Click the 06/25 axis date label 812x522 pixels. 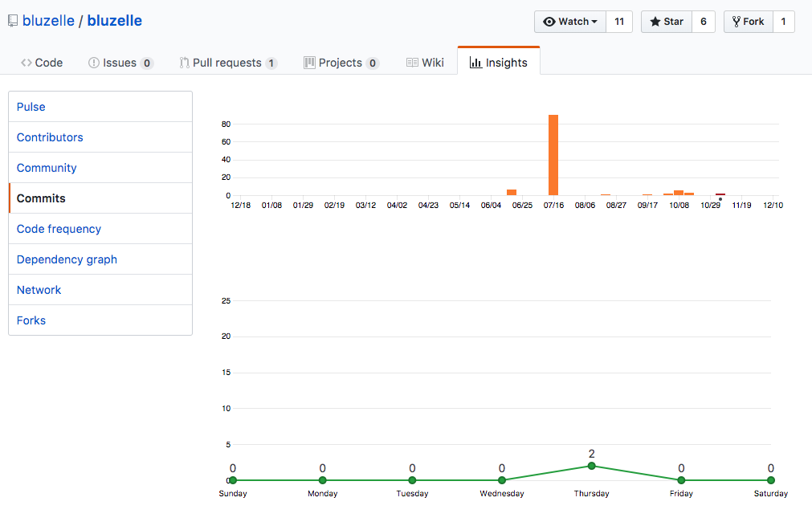point(522,205)
